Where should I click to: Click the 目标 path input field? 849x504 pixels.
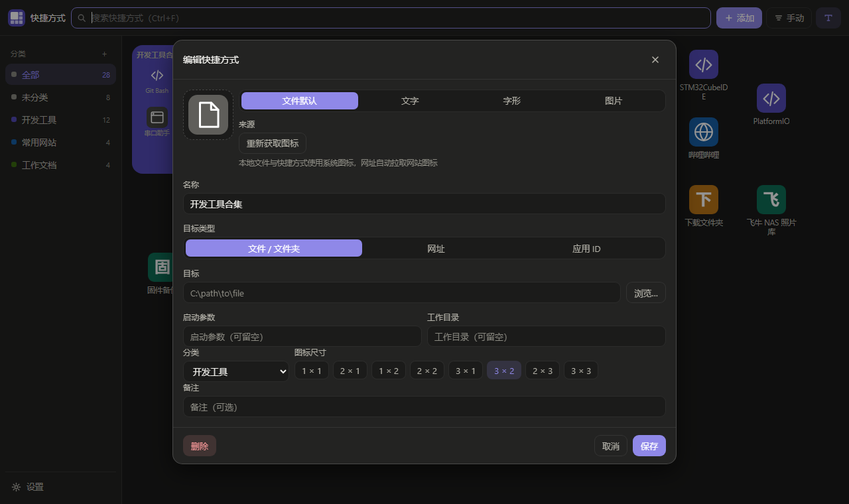click(402, 292)
